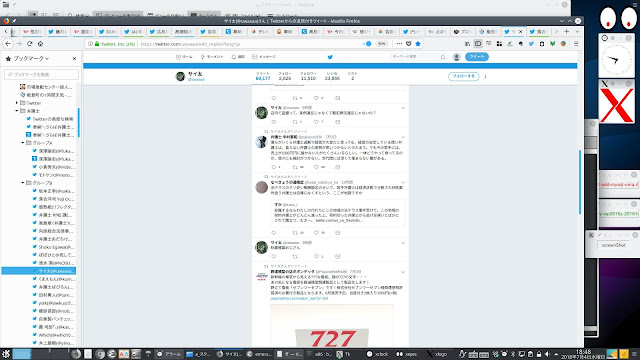Click the like heart on サイ太's latest tweet
Image resolution: width=640 pixels, height=360 pixels.
coord(316,122)
